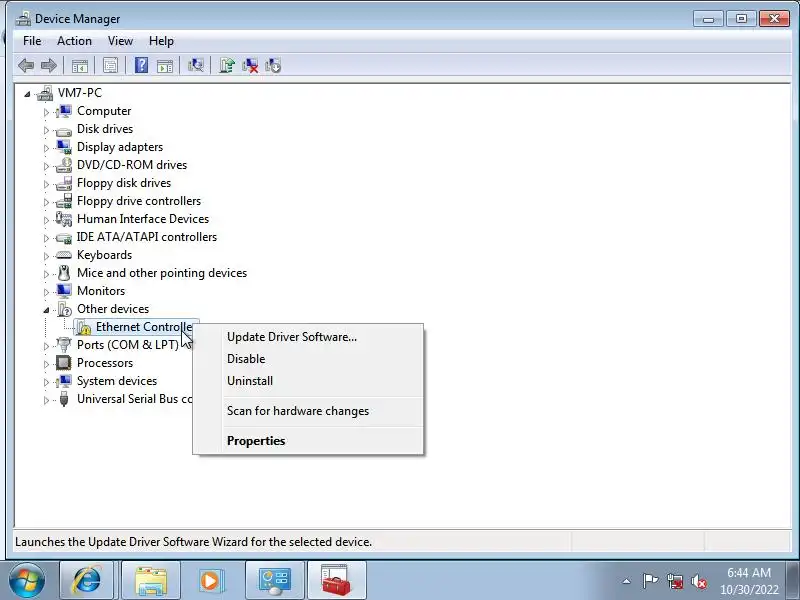The width and height of the screenshot is (800, 600).
Task: Click Scan for hardware changes toolbar icon
Action: [195, 65]
